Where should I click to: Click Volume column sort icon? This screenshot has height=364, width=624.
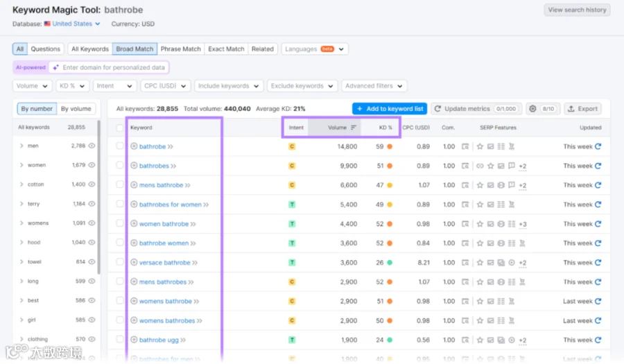tap(354, 128)
